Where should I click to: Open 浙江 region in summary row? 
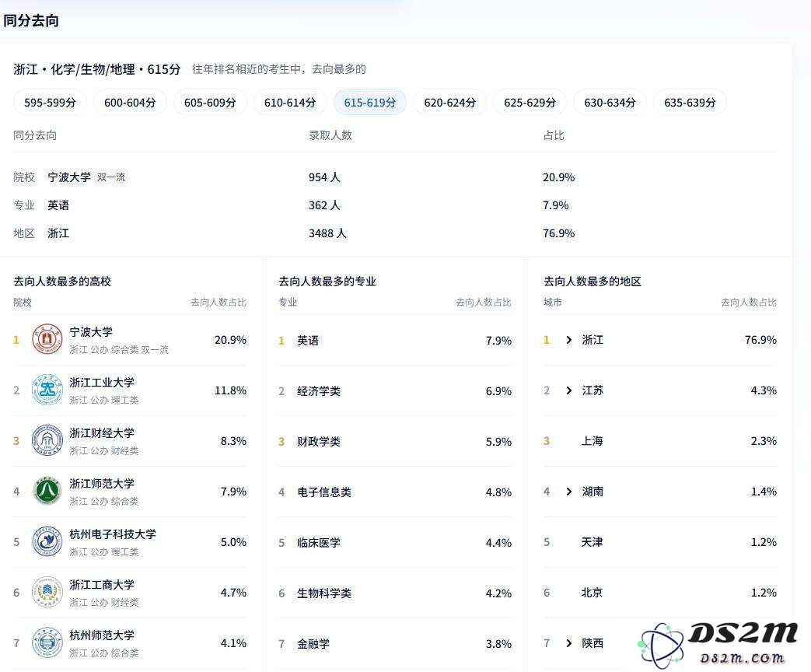click(58, 233)
